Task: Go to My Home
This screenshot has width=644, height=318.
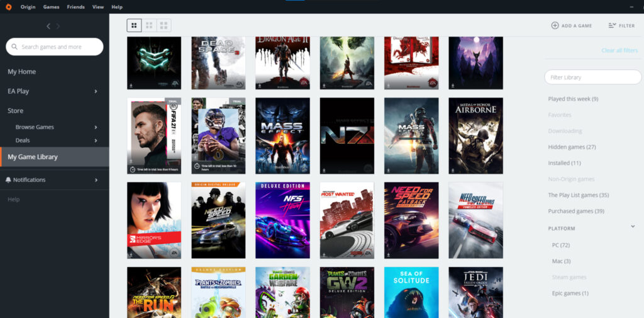Action: coord(22,72)
